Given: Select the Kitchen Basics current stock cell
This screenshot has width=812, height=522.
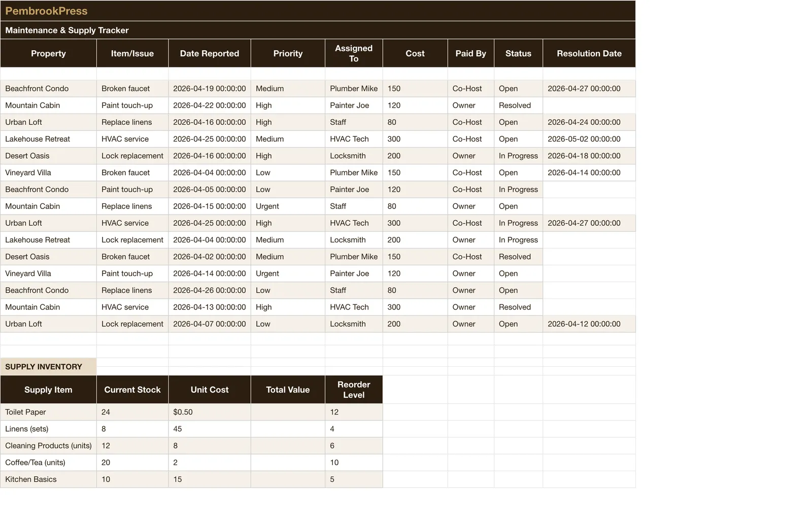Looking at the screenshot, I should pos(132,479).
